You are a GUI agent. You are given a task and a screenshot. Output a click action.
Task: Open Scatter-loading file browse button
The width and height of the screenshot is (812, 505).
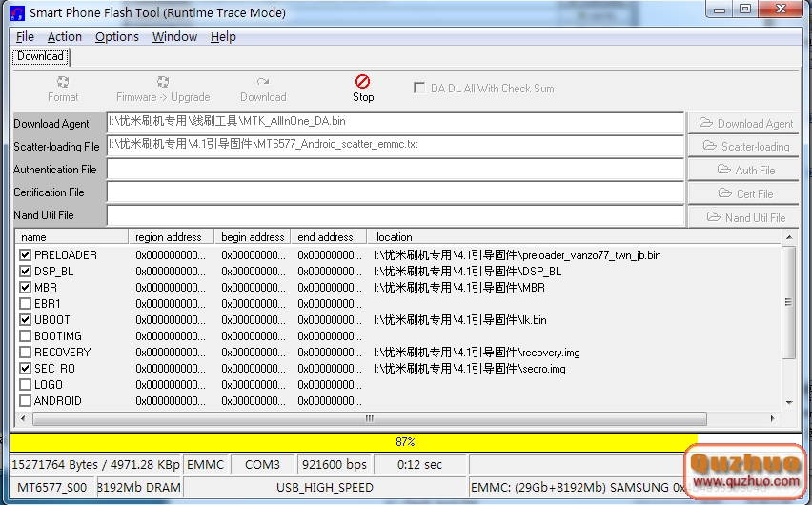pos(743,147)
